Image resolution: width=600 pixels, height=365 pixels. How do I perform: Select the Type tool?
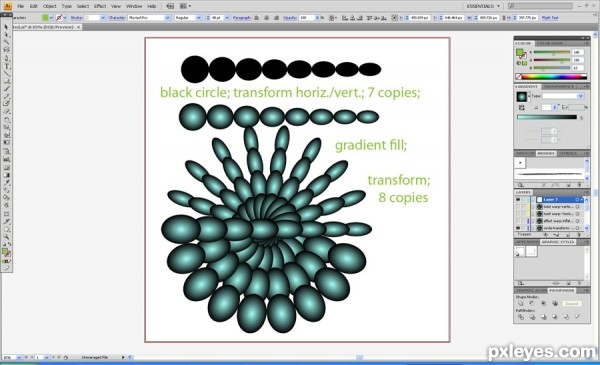[7, 66]
